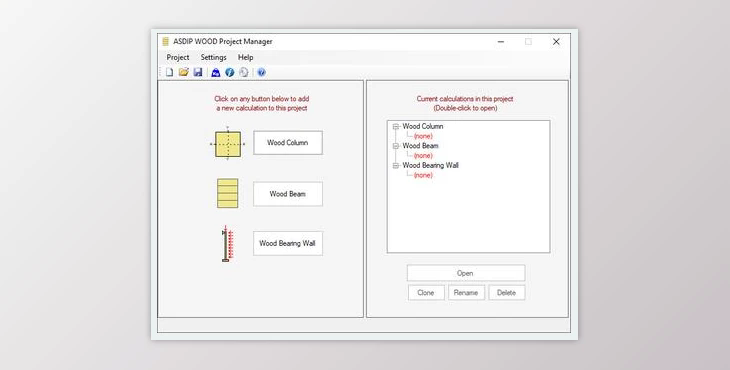Open the Settings menu
730x370 pixels.
(x=213, y=57)
